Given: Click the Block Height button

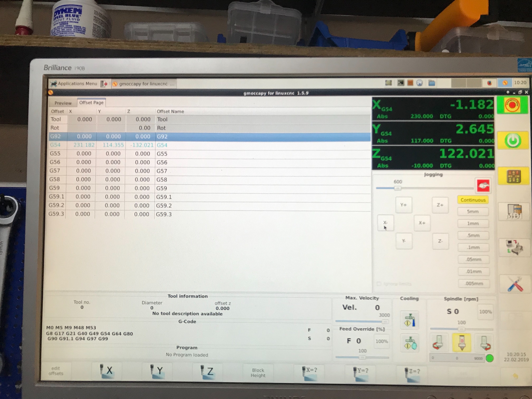Looking at the screenshot, I should pyautogui.click(x=258, y=373).
